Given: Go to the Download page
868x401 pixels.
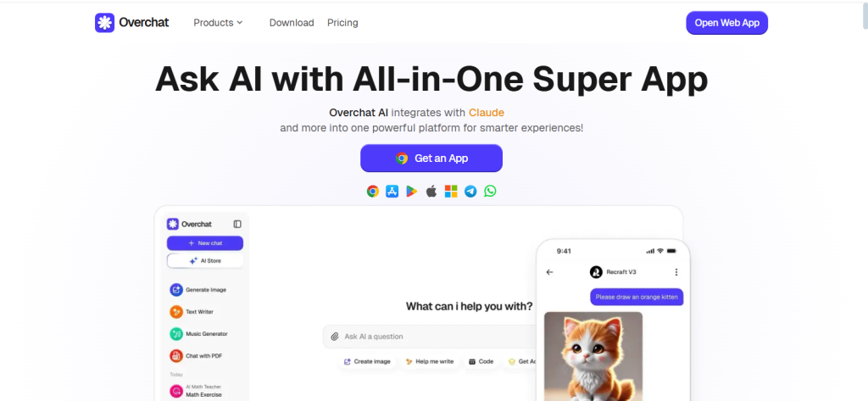Looking at the screenshot, I should pos(292,23).
